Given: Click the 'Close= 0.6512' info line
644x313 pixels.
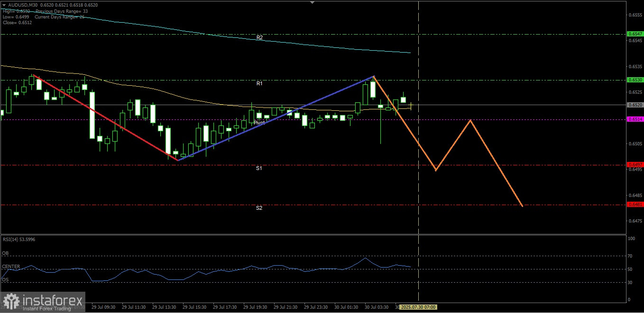Looking at the screenshot, I should [17, 22].
